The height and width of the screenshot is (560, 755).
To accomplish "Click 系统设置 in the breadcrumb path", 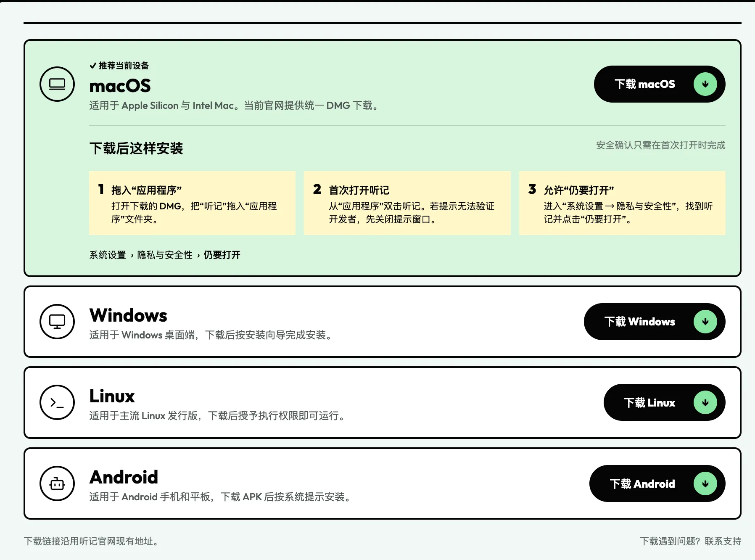I will pyautogui.click(x=108, y=255).
